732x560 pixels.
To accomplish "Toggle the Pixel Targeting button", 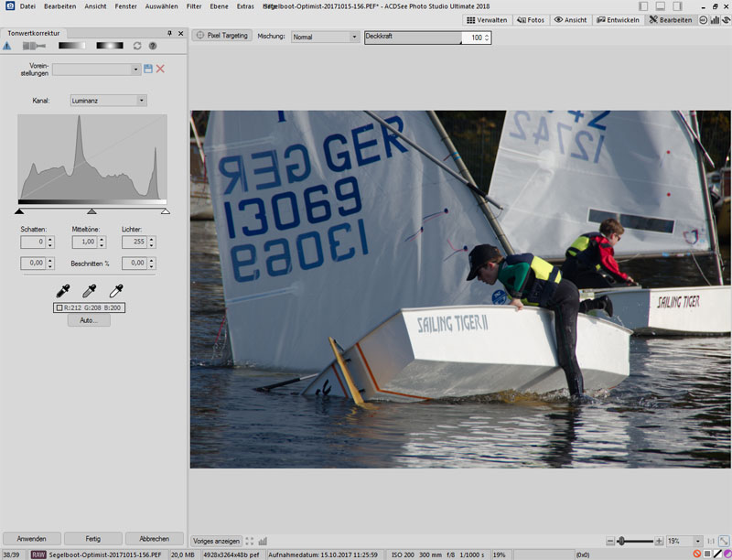I will click(221, 37).
